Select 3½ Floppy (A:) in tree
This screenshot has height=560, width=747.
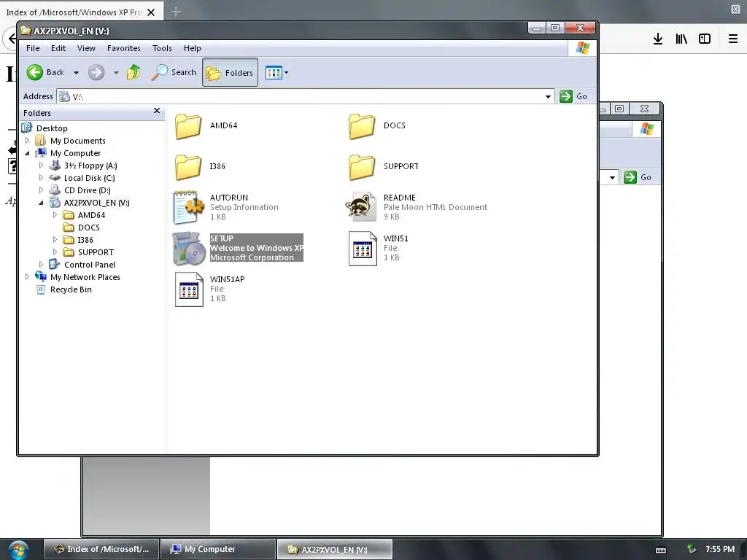click(90, 166)
